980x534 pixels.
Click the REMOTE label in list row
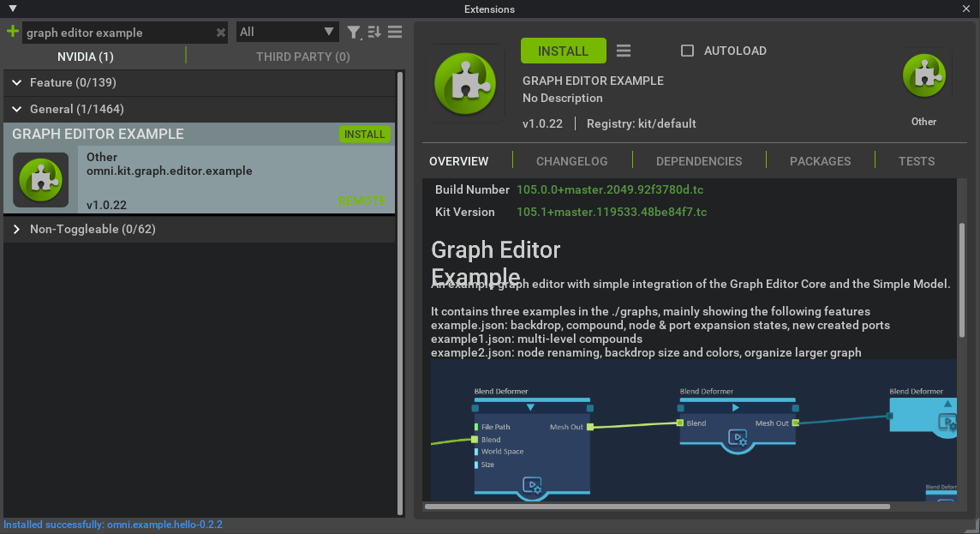coord(362,201)
